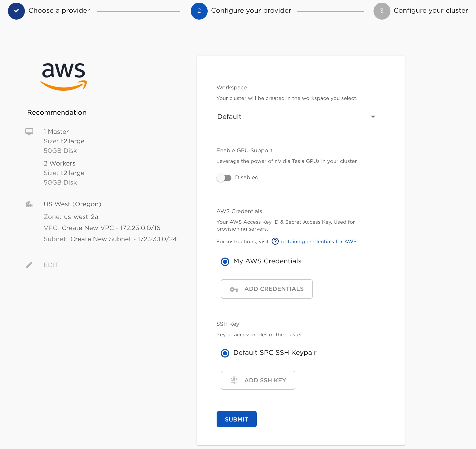Select My AWS Credentials radio button
476x449 pixels.
click(225, 262)
